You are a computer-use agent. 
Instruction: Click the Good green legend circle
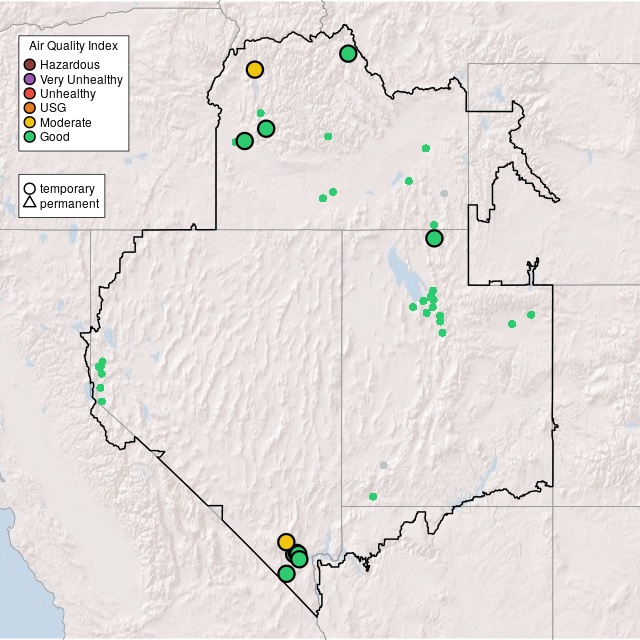coord(30,136)
